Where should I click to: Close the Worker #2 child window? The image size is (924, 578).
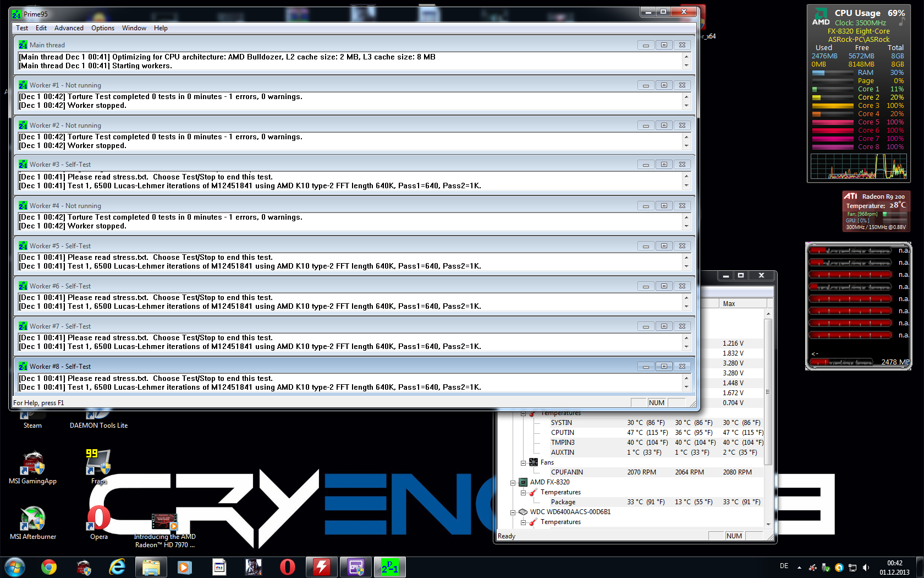click(682, 126)
